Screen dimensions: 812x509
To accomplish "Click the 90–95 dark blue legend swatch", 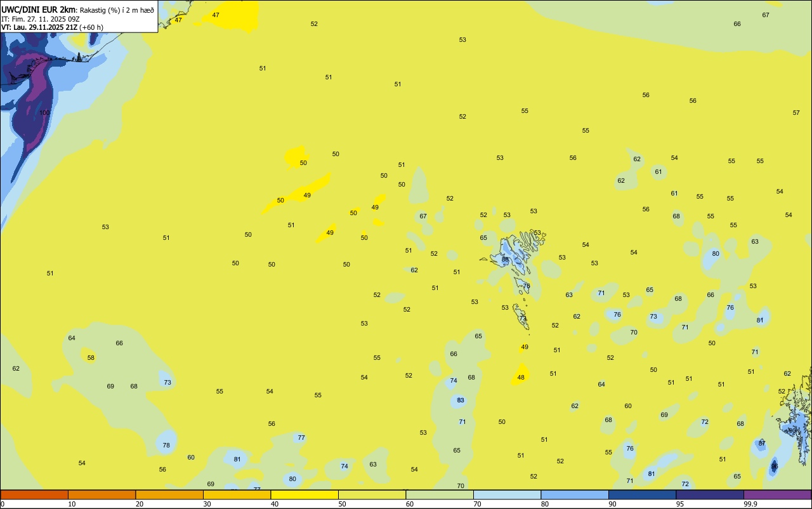I will (642, 494).
